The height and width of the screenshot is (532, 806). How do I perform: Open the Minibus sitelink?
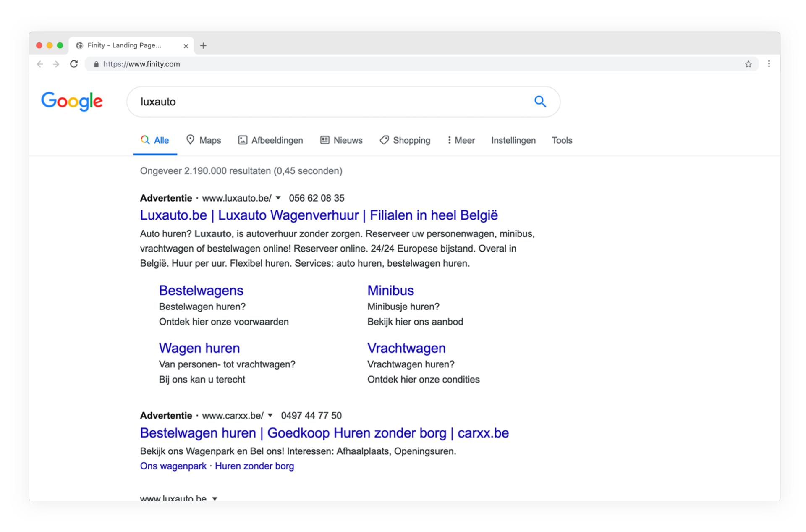[390, 290]
